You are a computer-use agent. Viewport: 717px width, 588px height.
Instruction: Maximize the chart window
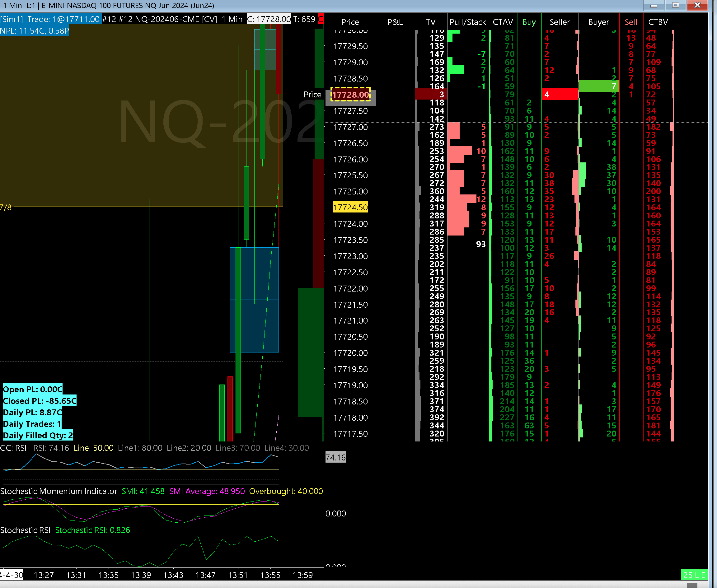coord(675,5)
